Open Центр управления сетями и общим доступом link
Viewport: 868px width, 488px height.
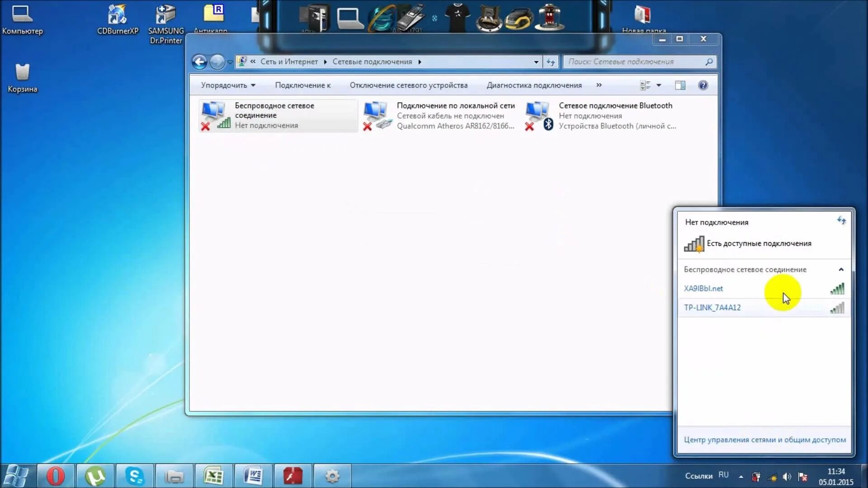pos(765,440)
